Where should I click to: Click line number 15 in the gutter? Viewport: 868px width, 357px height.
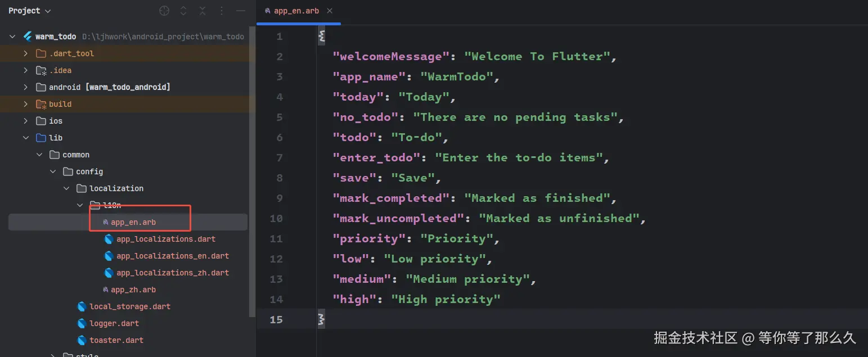click(276, 320)
